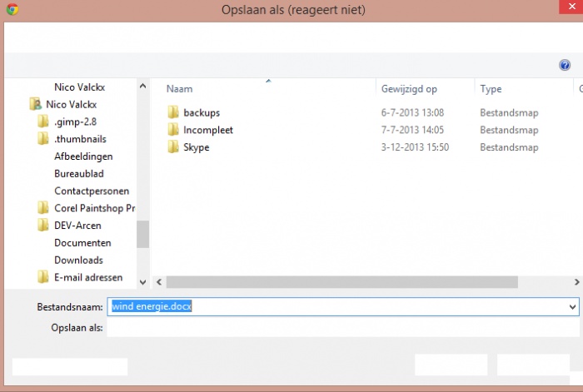Sort the file list by Gewijzigd op column
Image resolution: width=583 pixels, height=392 pixels.
tap(409, 89)
